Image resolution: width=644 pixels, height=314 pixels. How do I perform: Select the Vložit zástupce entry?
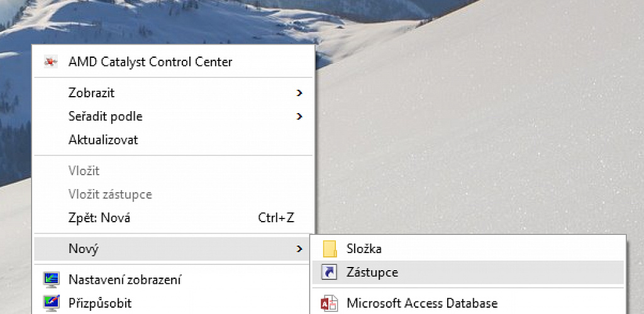[x=110, y=194]
